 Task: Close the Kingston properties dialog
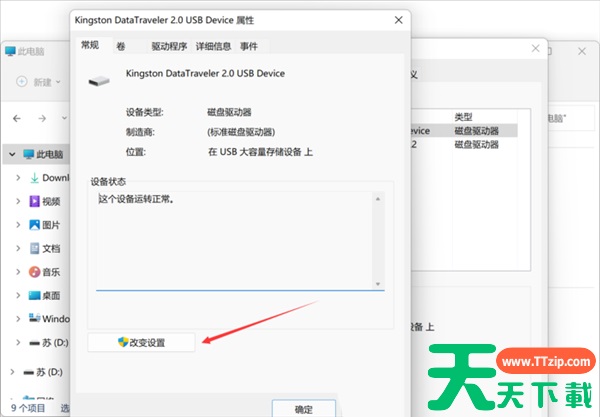point(398,20)
